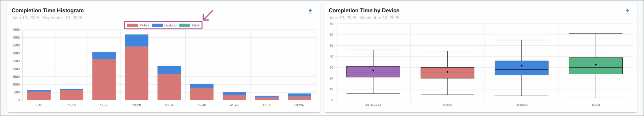Select the 11-16 histogram bar
The height and width of the screenshot is (116, 644).
point(71,95)
